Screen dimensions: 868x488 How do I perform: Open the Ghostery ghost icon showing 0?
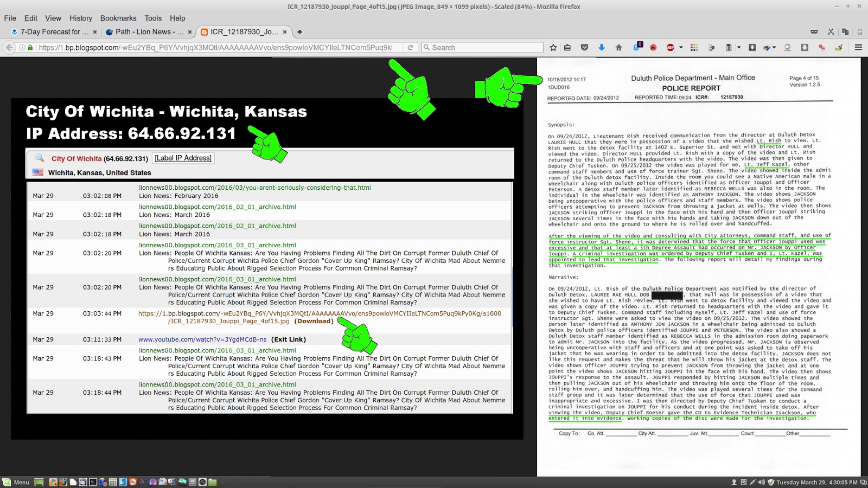[637, 47]
